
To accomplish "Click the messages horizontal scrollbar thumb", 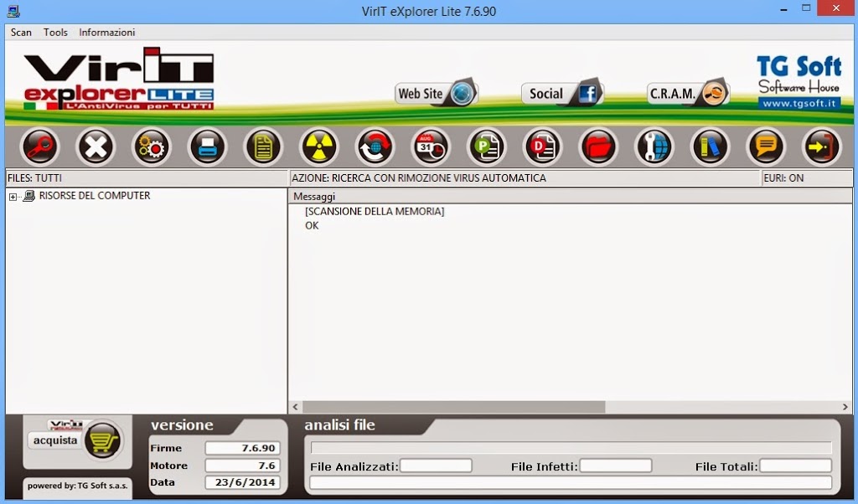I will point(453,407).
